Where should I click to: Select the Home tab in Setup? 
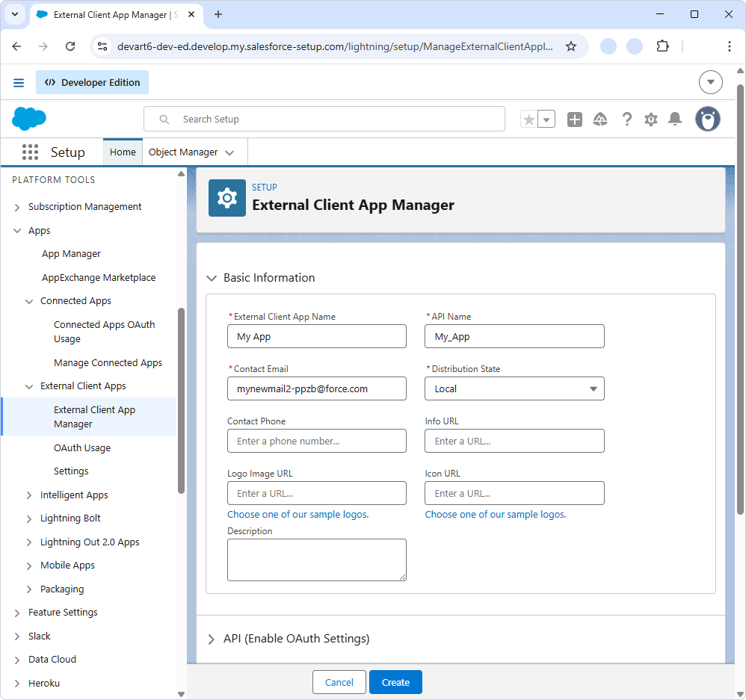[x=123, y=152]
